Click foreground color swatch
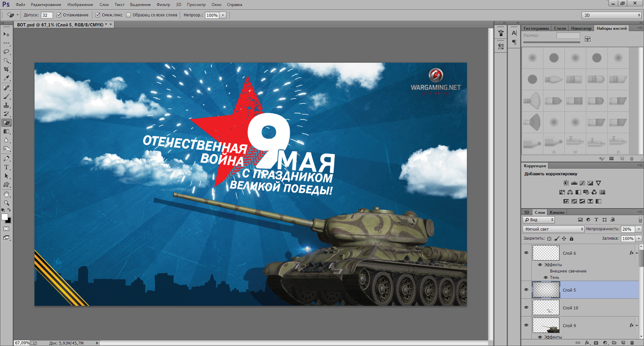 point(4,217)
